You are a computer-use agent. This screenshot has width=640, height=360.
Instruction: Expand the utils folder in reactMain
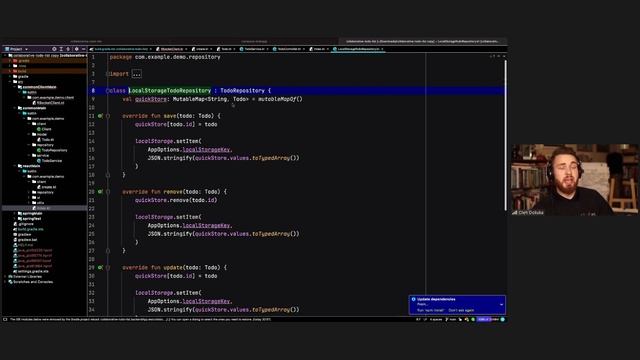pyautogui.click(x=30, y=203)
